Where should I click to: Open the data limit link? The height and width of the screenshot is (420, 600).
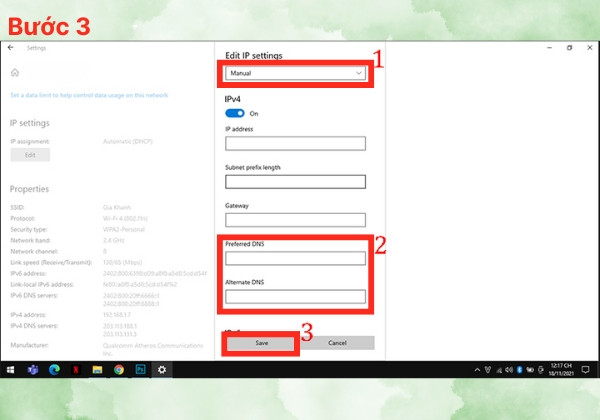tap(89, 95)
